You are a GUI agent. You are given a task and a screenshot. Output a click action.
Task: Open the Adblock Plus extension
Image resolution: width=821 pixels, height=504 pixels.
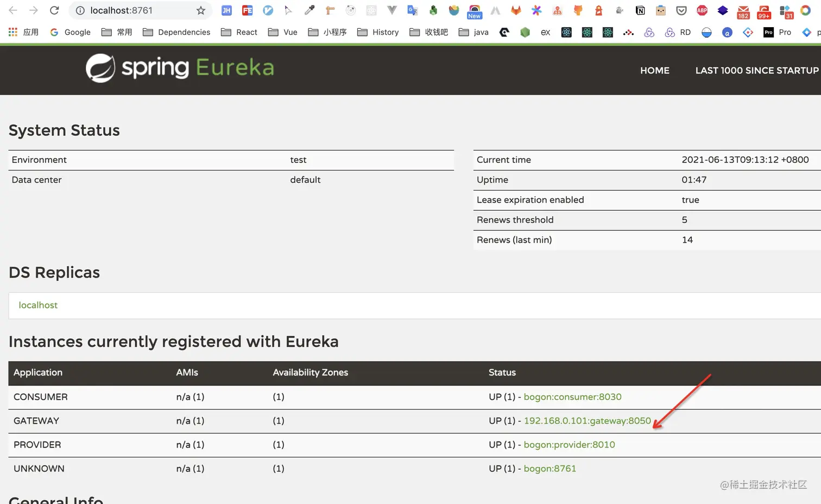click(702, 10)
